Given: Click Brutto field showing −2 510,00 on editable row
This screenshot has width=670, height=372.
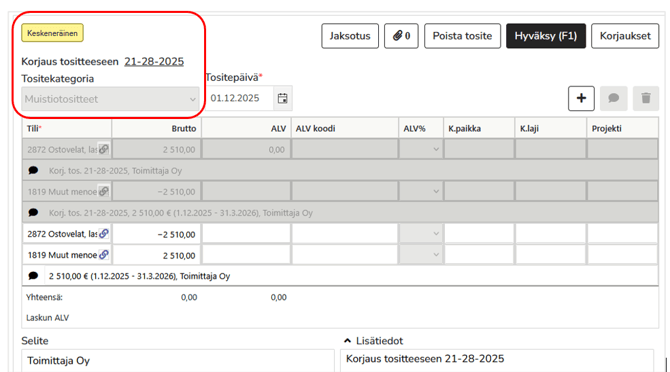Looking at the screenshot, I should (156, 234).
